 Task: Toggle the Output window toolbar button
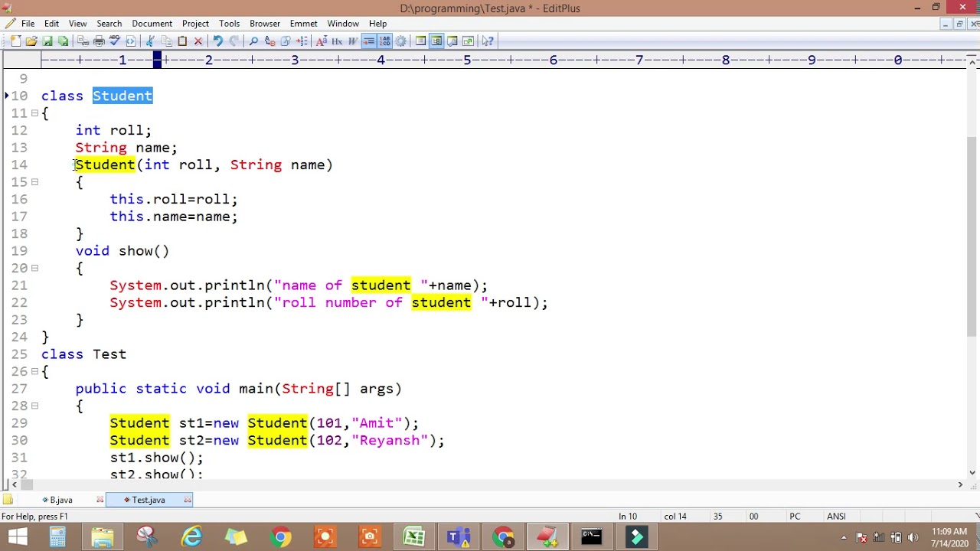452,41
